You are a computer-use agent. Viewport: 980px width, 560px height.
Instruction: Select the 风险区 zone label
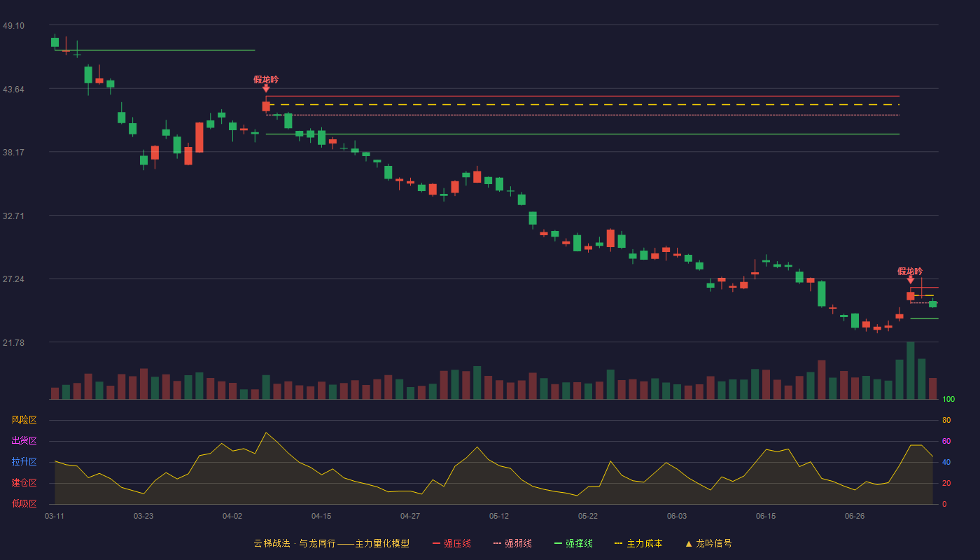24,420
